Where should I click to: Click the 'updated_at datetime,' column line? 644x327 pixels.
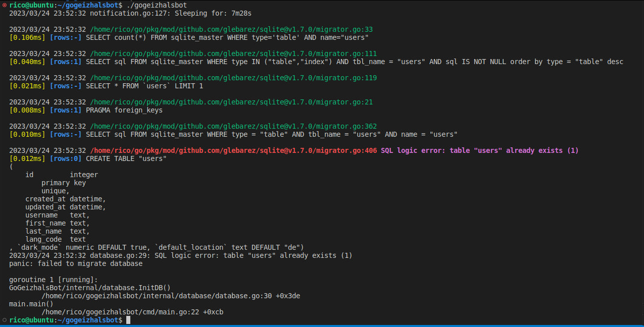pos(66,207)
